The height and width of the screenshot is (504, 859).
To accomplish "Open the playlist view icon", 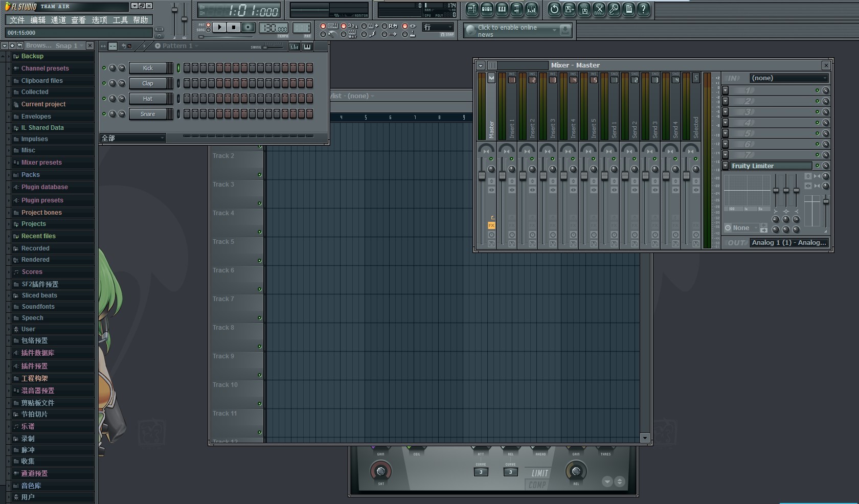I will click(472, 9).
